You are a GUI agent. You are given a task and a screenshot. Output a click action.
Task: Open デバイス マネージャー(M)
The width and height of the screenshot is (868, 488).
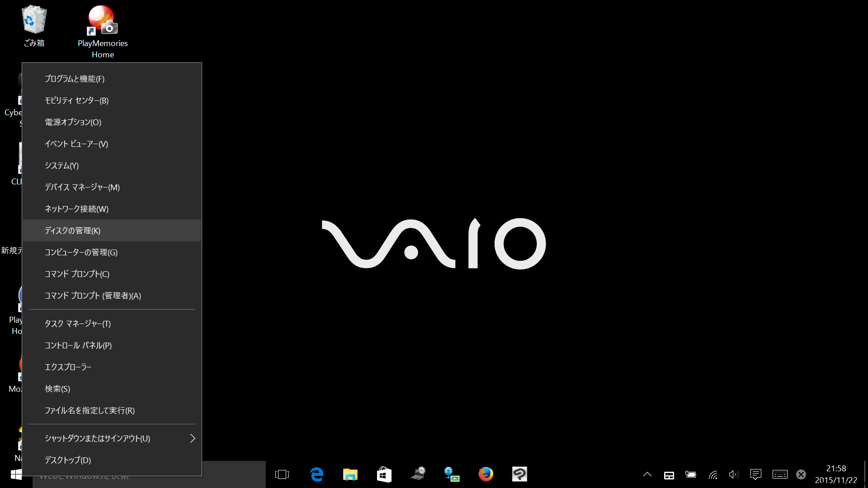pos(112,187)
